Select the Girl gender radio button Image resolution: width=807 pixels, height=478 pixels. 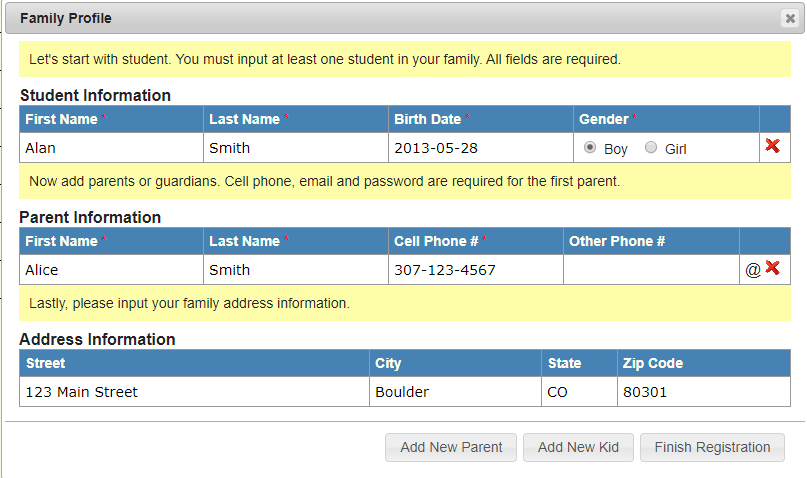(x=651, y=148)
